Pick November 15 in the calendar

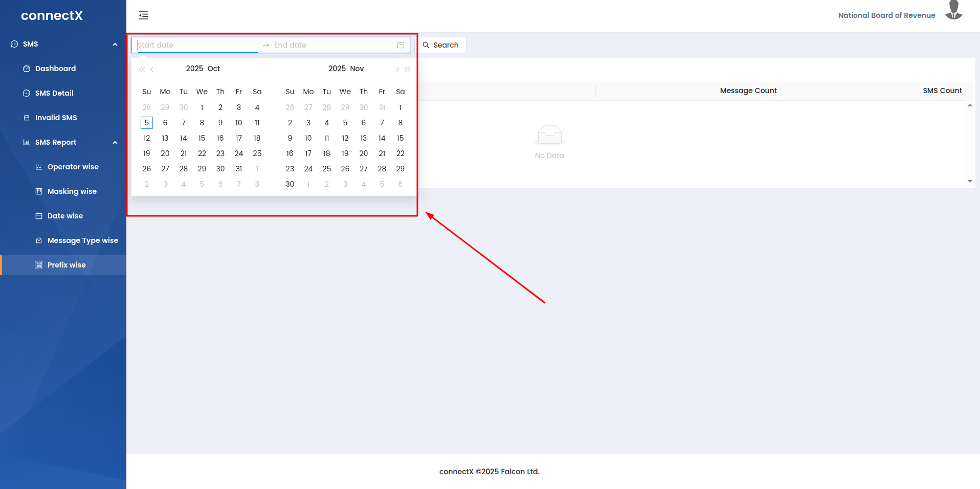tap(400, 138)
